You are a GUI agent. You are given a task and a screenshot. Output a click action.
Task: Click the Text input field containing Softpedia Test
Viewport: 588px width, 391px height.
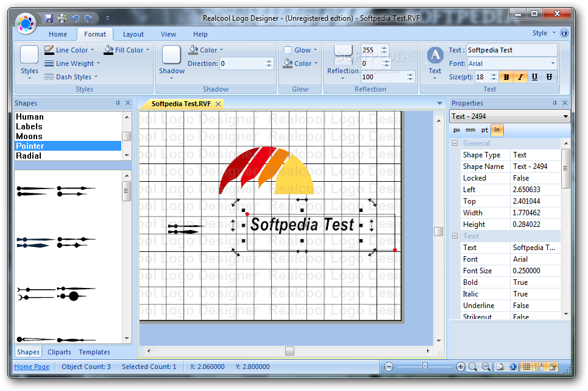click(x=511, y=50)
